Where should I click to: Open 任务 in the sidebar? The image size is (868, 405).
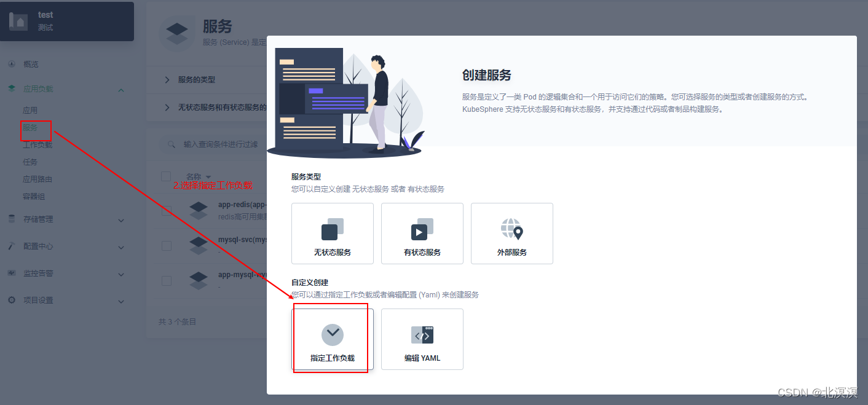coord(30,162)
